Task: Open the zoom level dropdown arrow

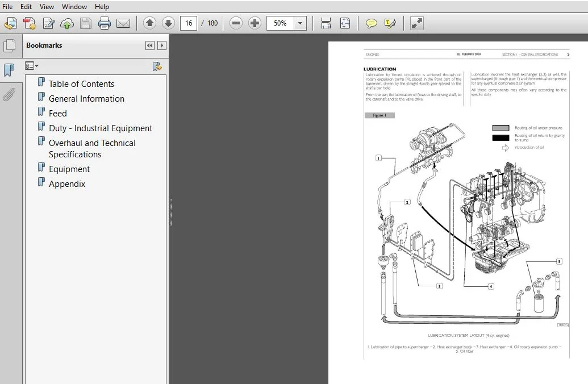Action: point(300,23)
